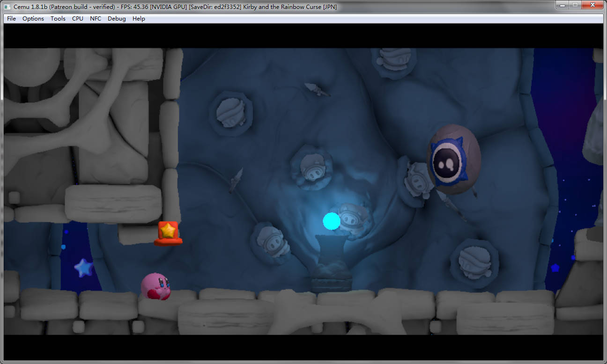Collect the large blue star left of Kirby
This screenshot has width=607, height=364.
click(x=84, y=268)
